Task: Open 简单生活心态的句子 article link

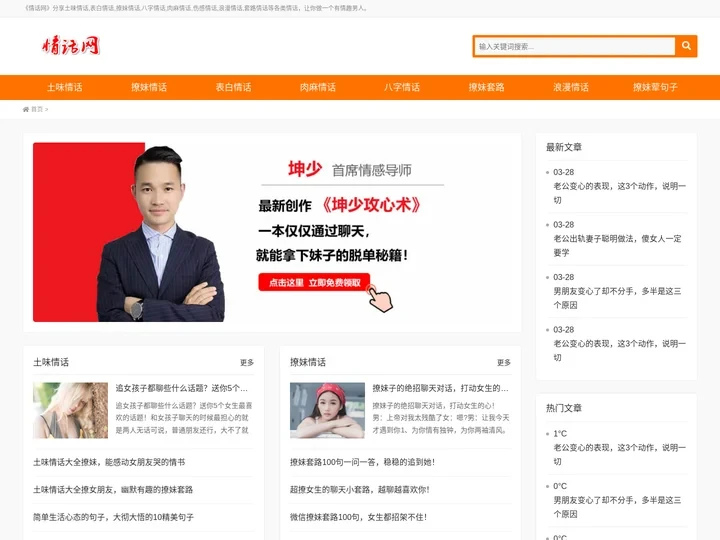Action: [x=113, y=518]
